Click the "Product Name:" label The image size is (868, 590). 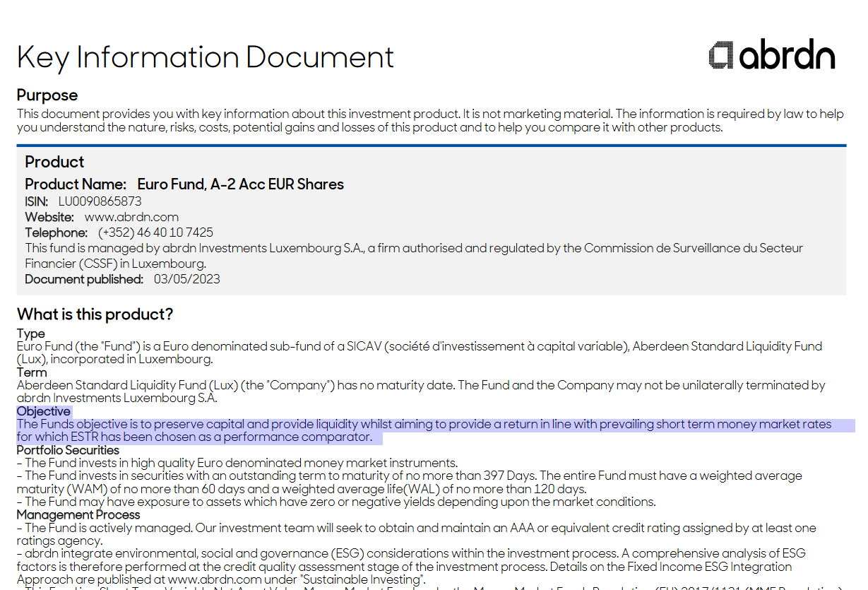(76, 184)
